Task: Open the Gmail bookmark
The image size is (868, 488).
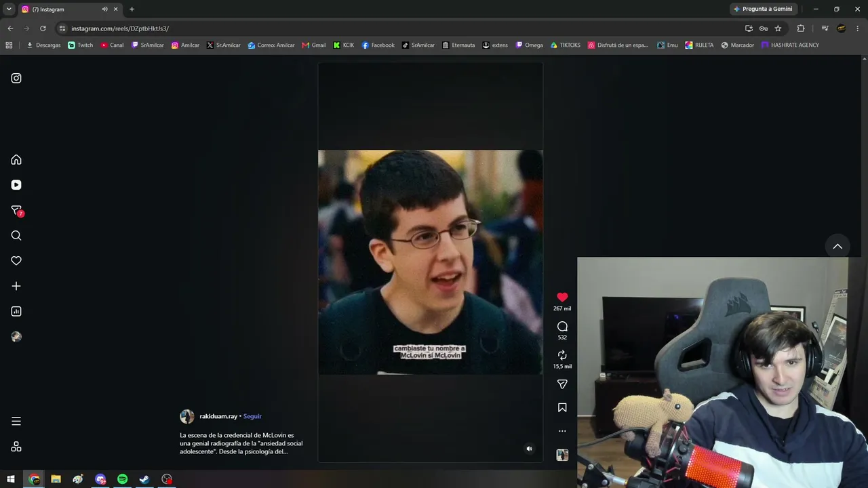Action: [313, 45]
